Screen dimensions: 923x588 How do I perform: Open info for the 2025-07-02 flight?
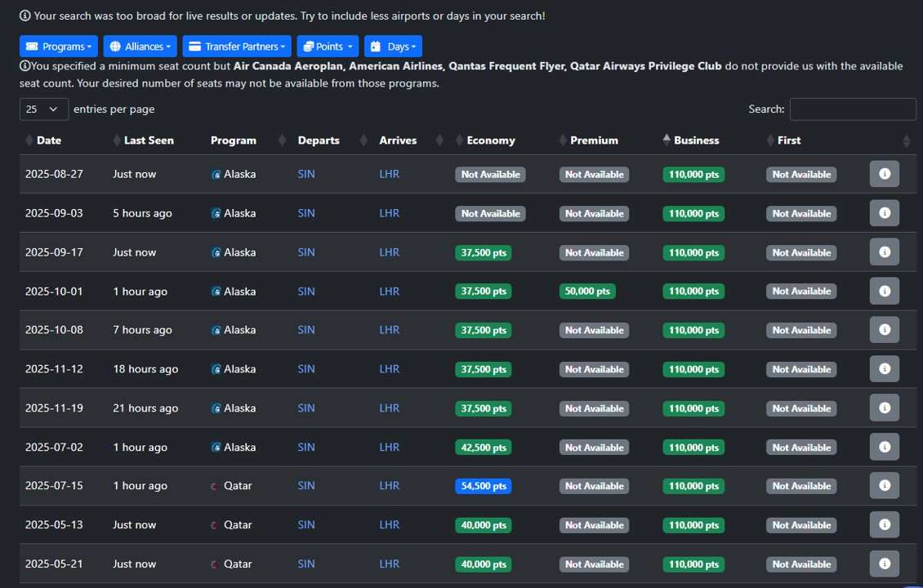(884, 447)
